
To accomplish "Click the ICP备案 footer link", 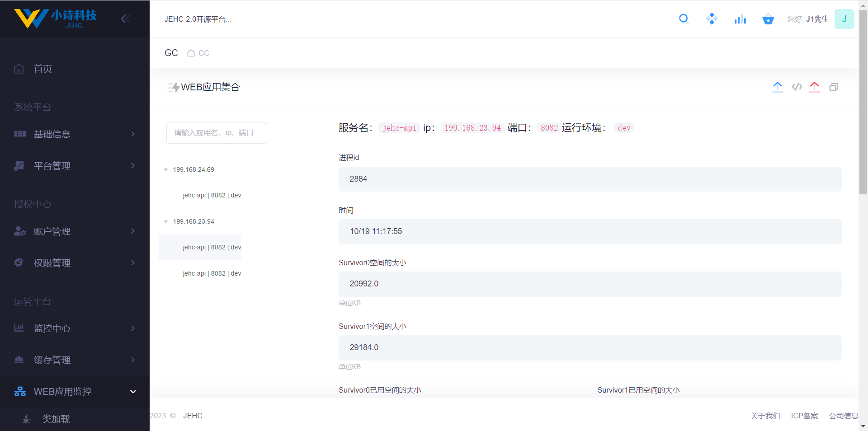I will click(804, 416).
